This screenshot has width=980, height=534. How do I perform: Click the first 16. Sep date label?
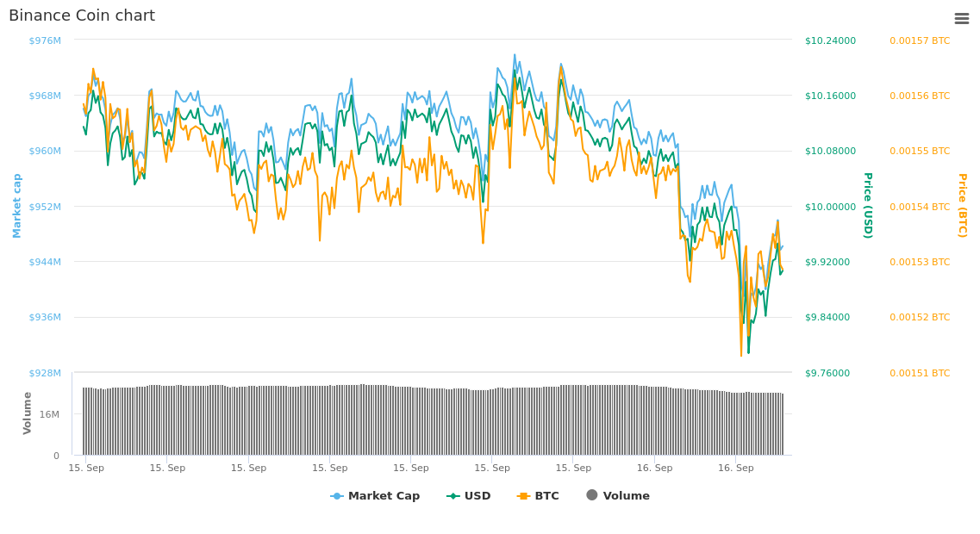654,468
